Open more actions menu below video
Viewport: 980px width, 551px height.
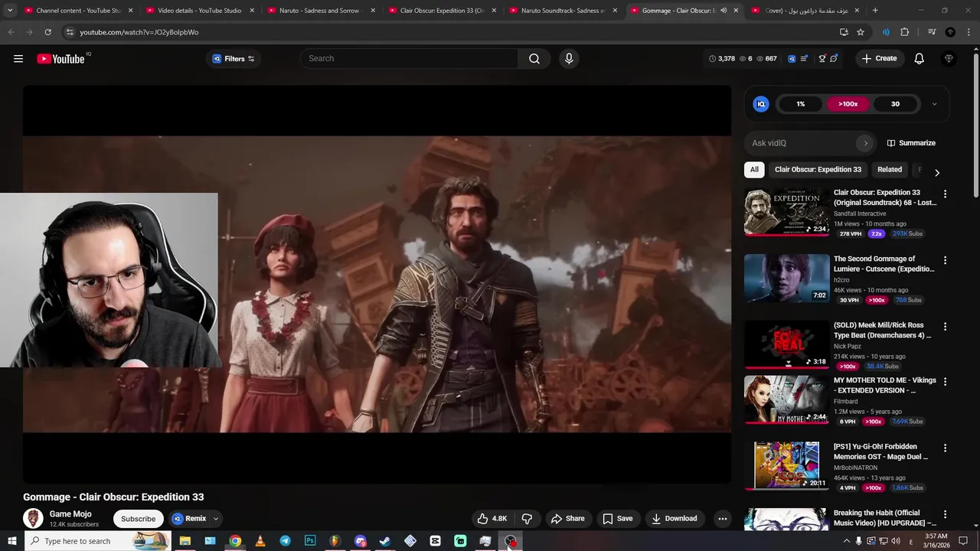click(x=722, y=518)
